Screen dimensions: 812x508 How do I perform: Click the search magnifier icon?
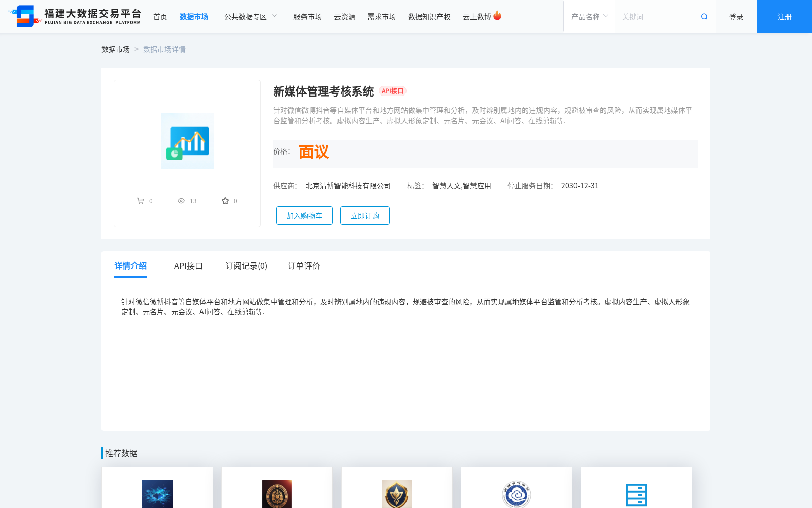point(704,17)
